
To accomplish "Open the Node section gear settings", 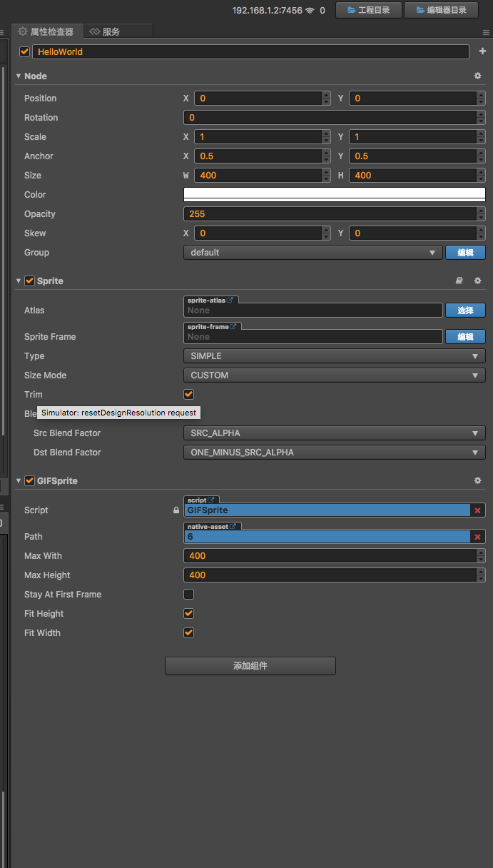I will pyautogui.click(x=477, y=76).
